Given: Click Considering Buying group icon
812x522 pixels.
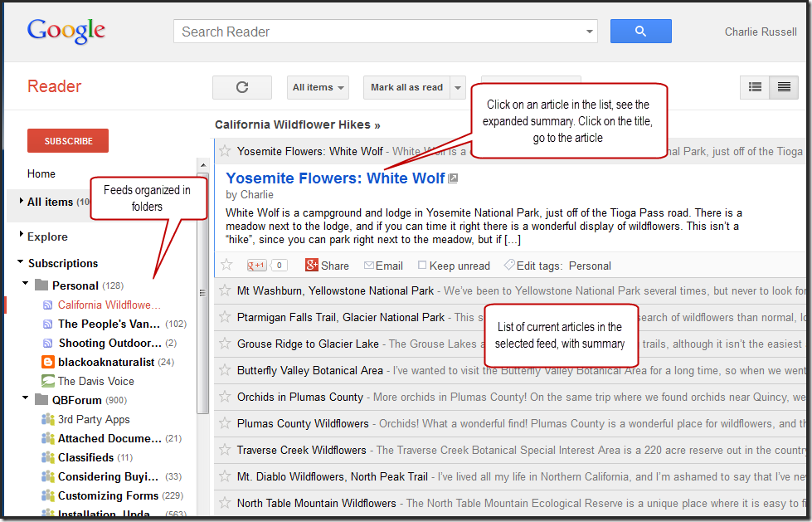Looking at the screenshot, I should click(x=47, y=476).
